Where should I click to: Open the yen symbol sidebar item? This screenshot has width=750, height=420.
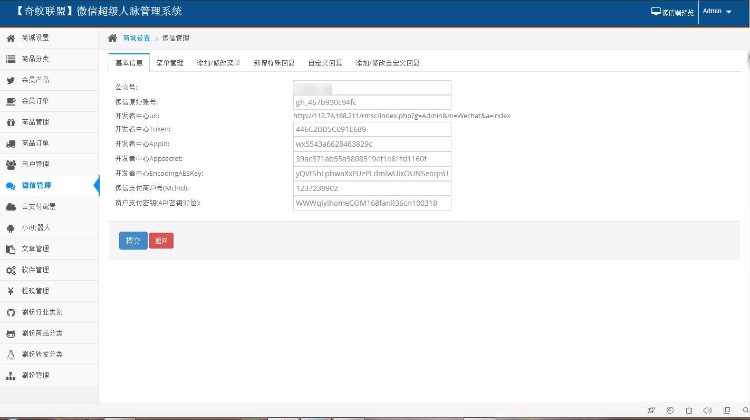pyautogui.click(x=11, y=291)
